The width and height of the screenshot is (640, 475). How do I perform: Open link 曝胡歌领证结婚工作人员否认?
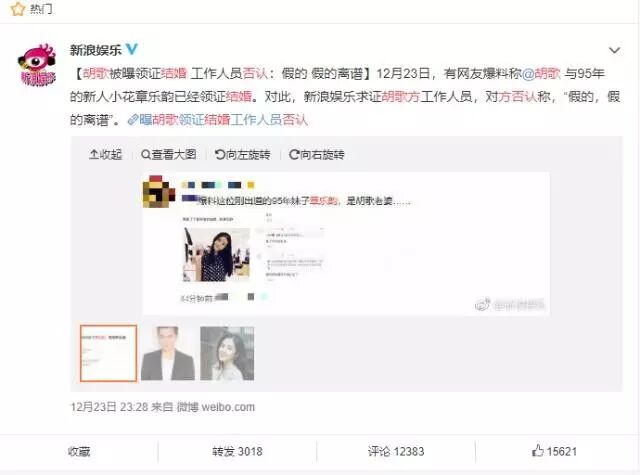click(218, 120)
